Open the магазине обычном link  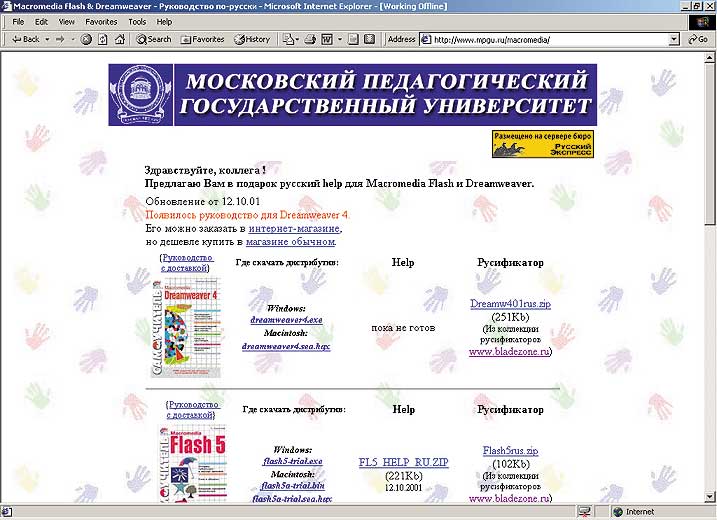coord(290,241)
